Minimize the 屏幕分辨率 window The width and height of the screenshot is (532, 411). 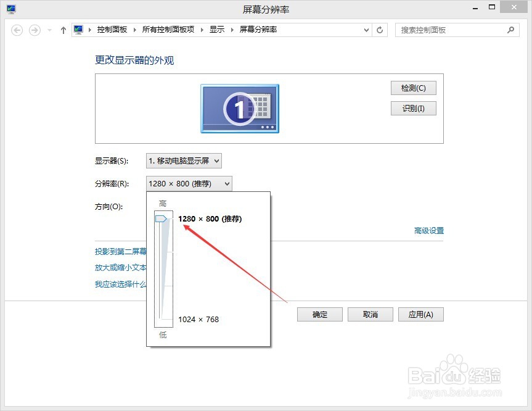click(x=475, y=7)
